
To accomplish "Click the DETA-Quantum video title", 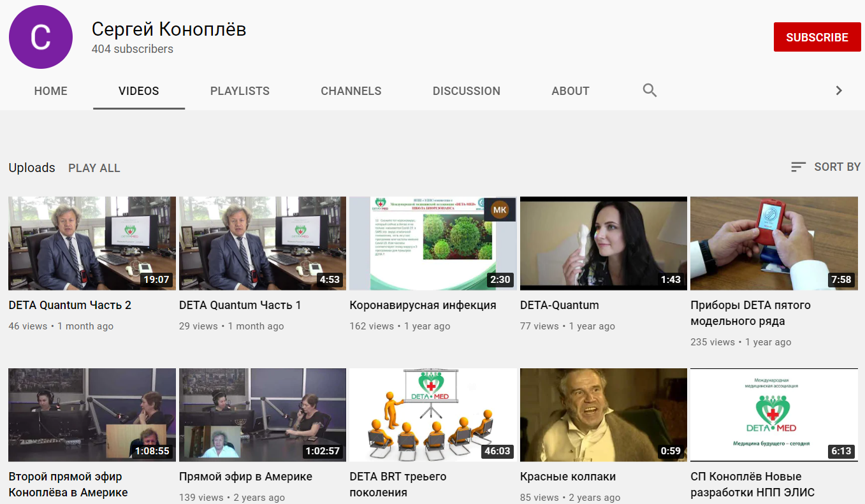I will (560, 305).
